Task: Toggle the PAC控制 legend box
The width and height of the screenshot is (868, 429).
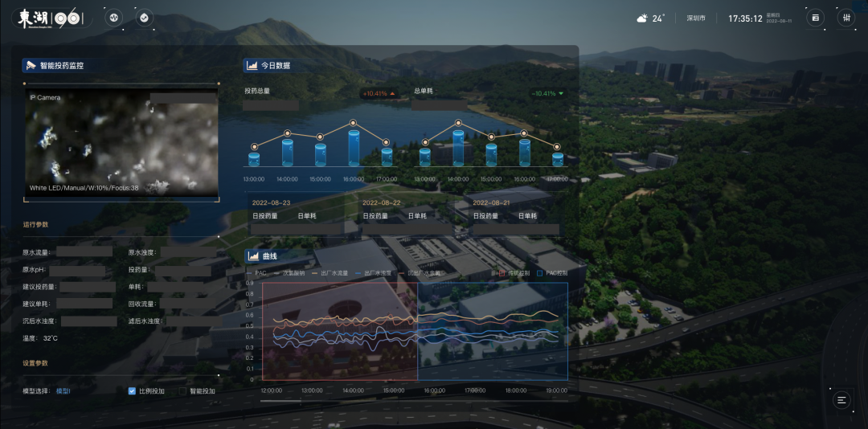Action: [540, 273]
